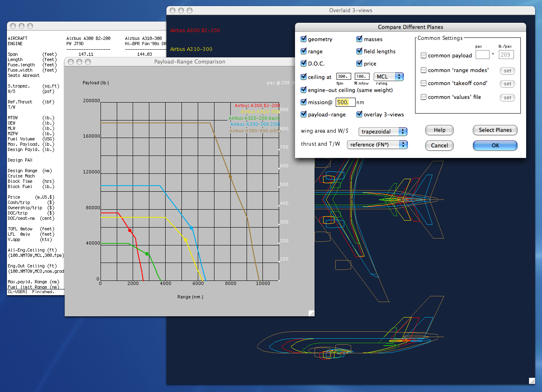
Task: Enable common 'range modes' checkbox
Action: click(424, 70)
